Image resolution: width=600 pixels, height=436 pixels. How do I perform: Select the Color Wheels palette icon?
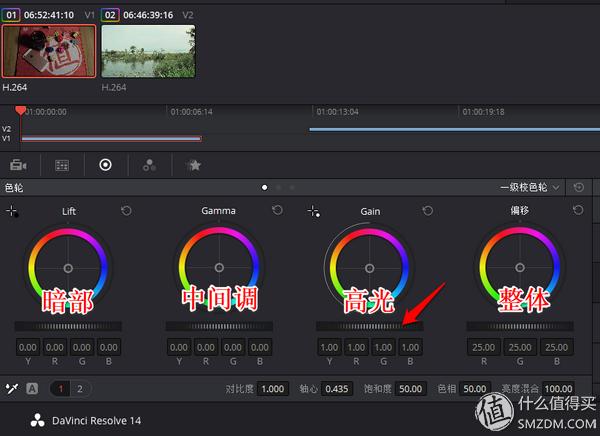click(x=106, y=165)
